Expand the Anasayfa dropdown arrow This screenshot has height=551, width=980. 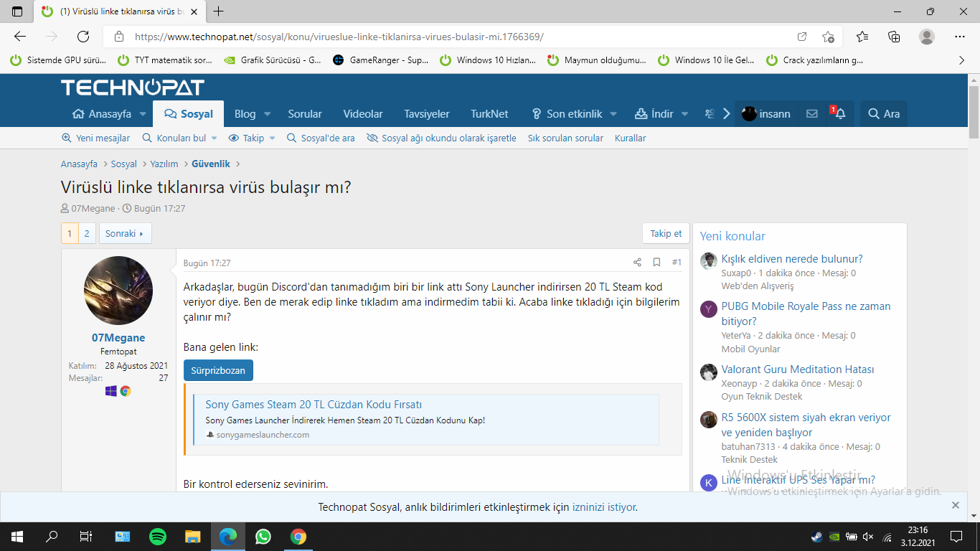click(143, 114)
